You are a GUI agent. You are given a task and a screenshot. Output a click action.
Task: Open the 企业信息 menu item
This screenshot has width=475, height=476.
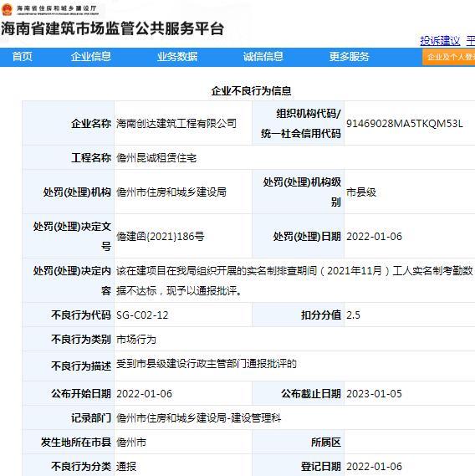(x=91, y=57)
